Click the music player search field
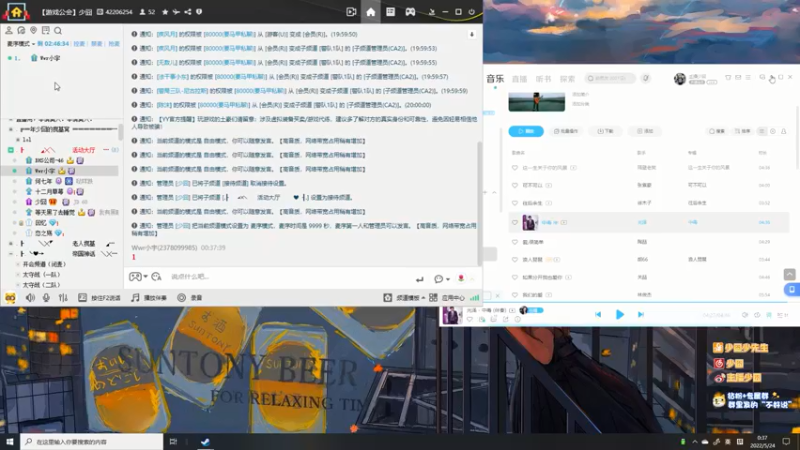800x450 pixels. [610, 79]
